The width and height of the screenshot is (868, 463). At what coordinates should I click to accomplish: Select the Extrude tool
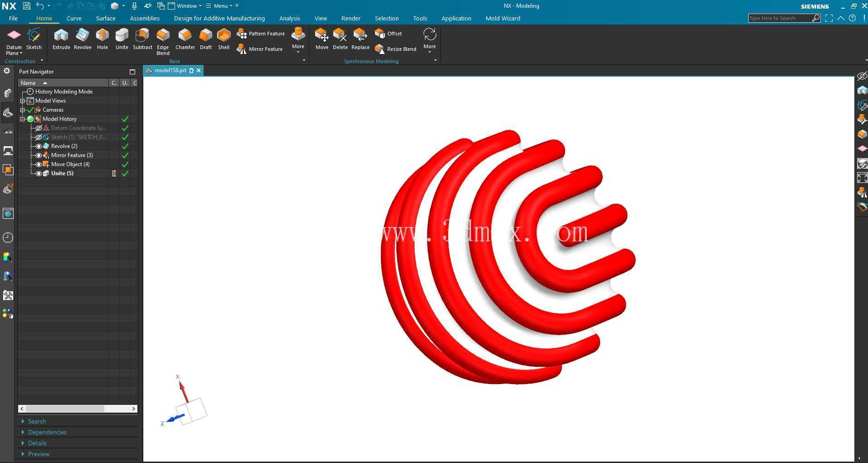point(61,39)
